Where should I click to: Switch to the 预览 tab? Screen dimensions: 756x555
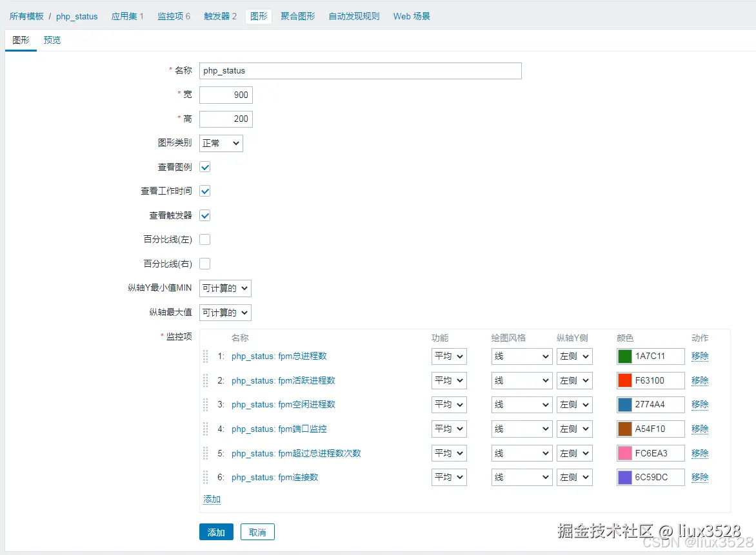point(52,39)
